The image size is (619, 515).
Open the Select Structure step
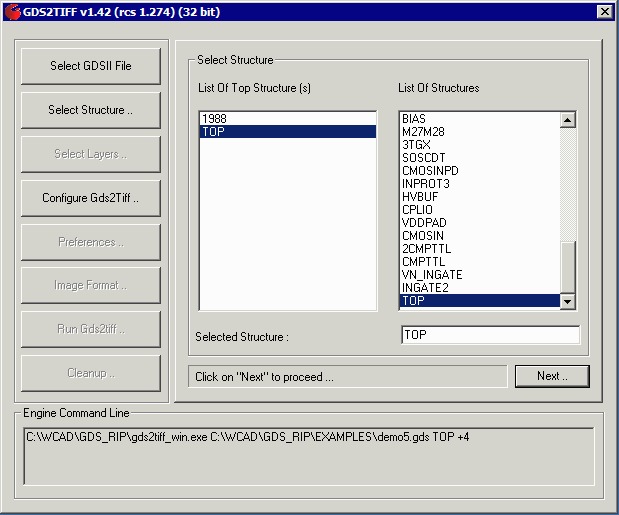91,110
